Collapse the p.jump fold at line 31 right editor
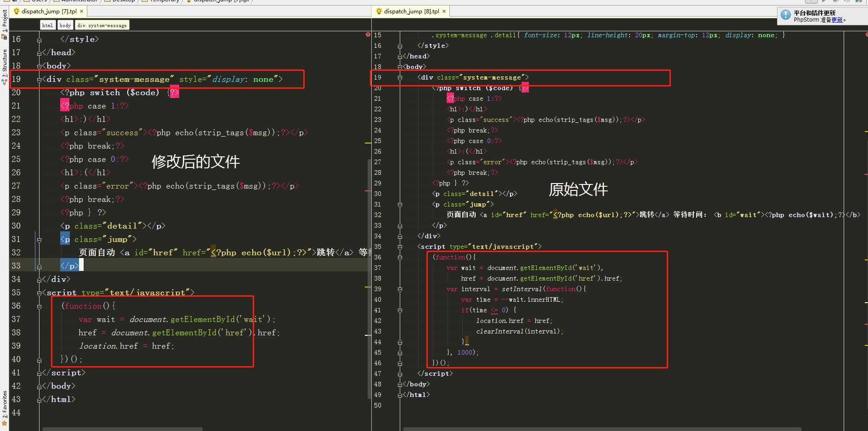The image size is (868, 431). point(400,205)
